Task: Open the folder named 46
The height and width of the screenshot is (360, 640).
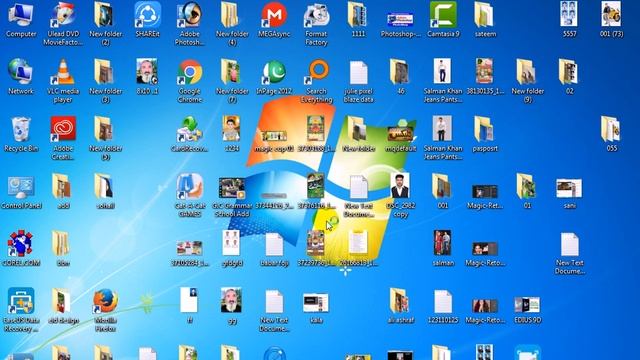Action: [400, 78]
